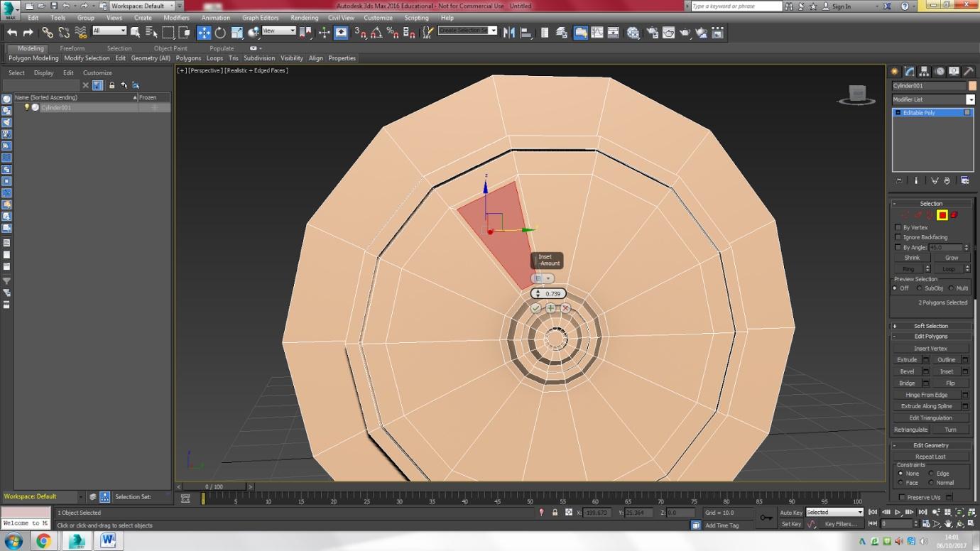Enable the By Vertex checkbox
Screen dimensions: 980x551
(898, 228)
